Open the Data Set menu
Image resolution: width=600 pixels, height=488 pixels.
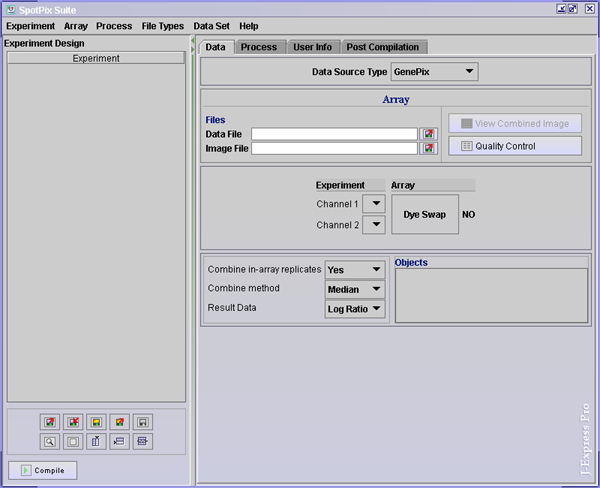211,26
